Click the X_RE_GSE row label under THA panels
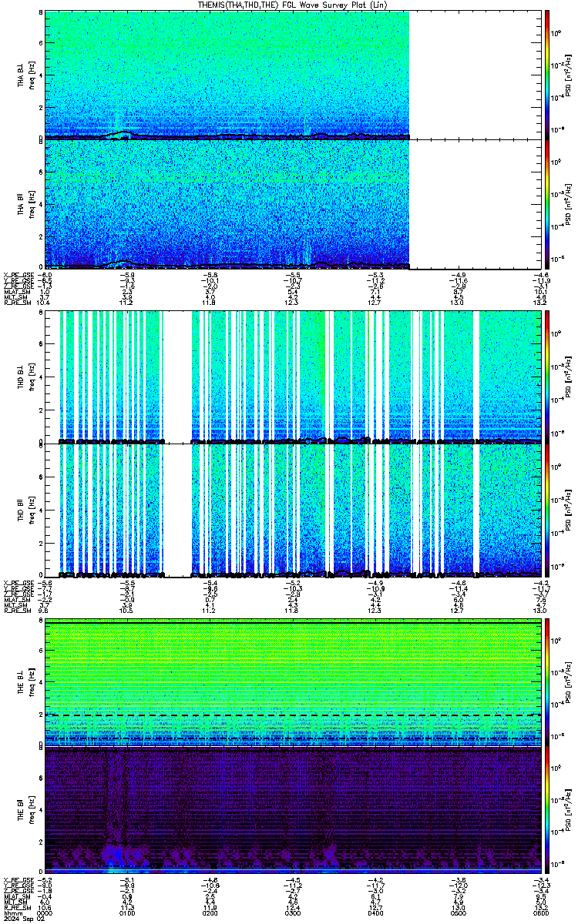578x924 pixels. point(17,274)
